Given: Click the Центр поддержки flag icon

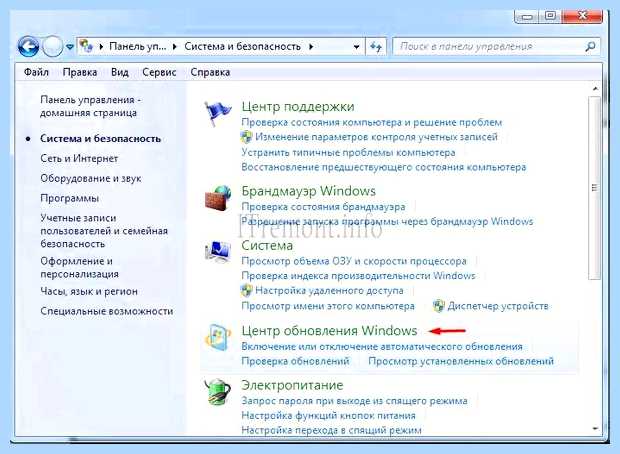Looking at the screenshot, I should point(217,113).
